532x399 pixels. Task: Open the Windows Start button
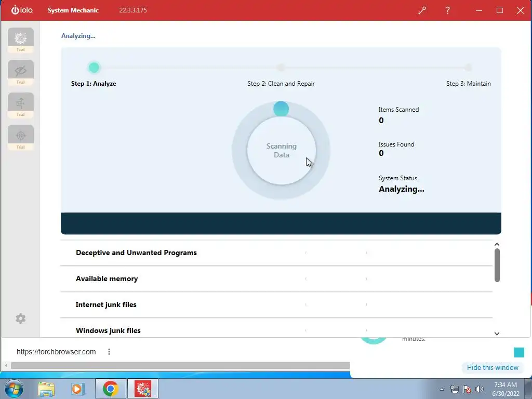(14, 389)
